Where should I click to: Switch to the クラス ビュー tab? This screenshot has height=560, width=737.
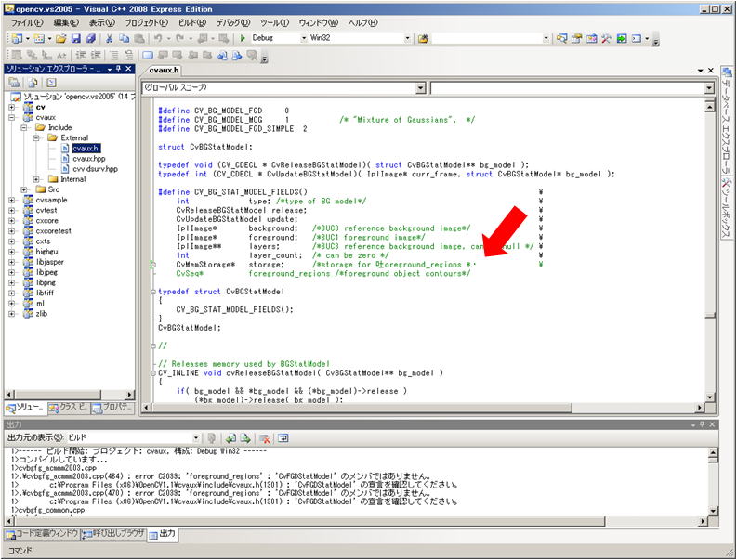pos(68,408)
